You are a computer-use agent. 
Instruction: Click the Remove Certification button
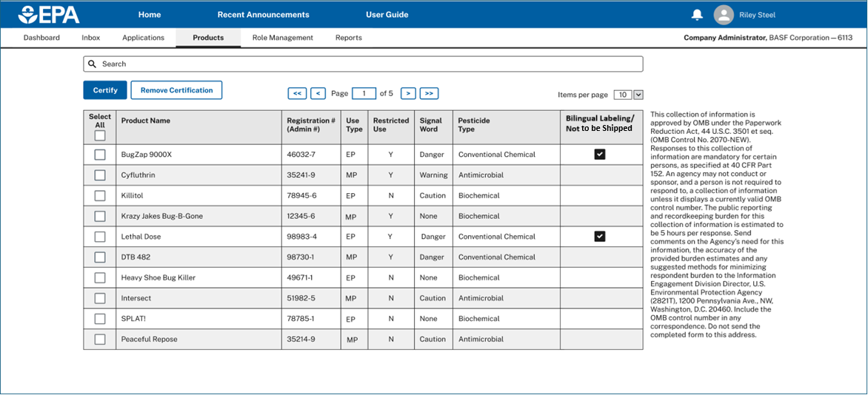[176, 90]
